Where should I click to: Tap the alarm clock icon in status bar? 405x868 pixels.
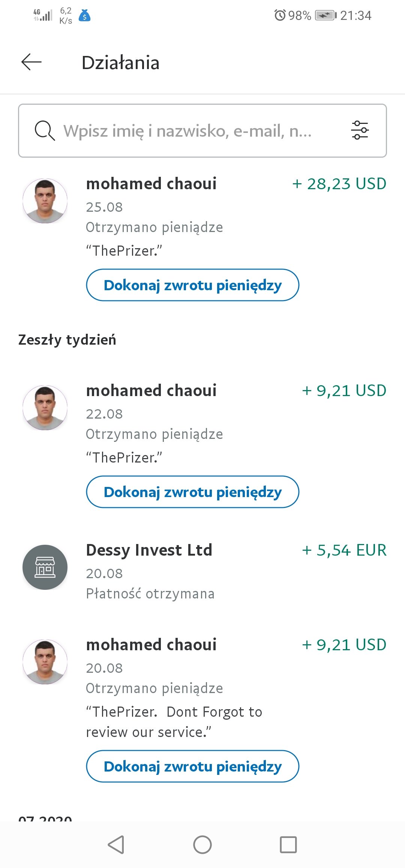(x=280, y=15)
